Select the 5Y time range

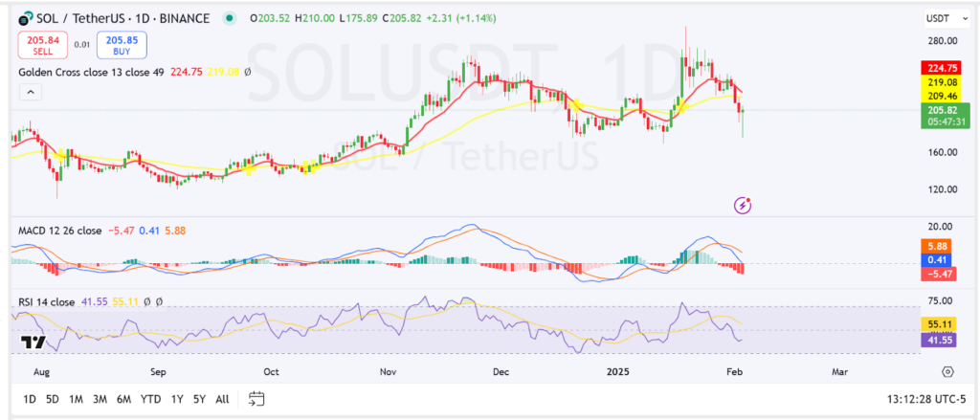(199, 399)
